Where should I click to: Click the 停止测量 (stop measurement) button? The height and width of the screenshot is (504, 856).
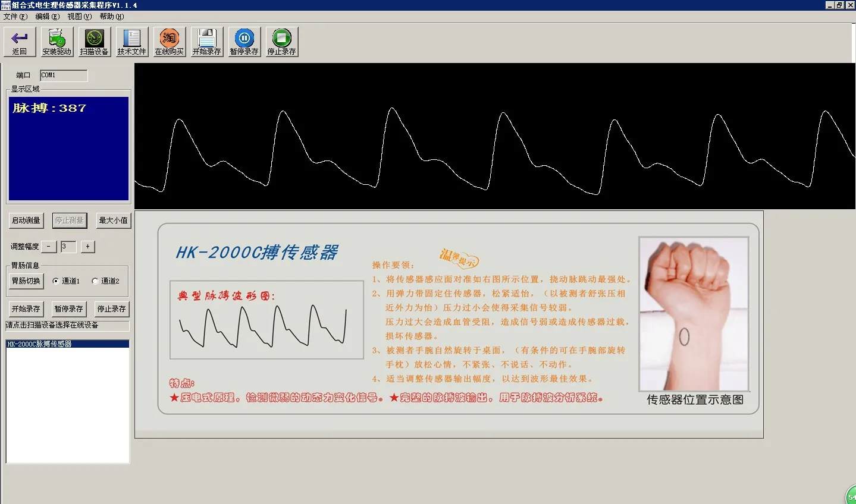[x=70, y=220]
